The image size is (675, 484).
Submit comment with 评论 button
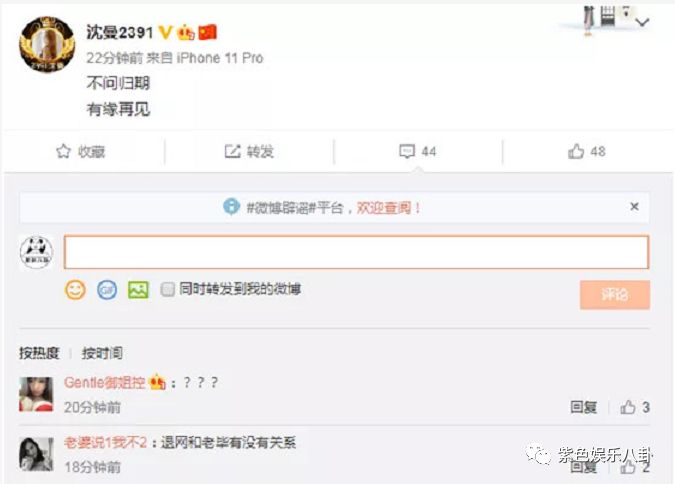pos(615,295)
